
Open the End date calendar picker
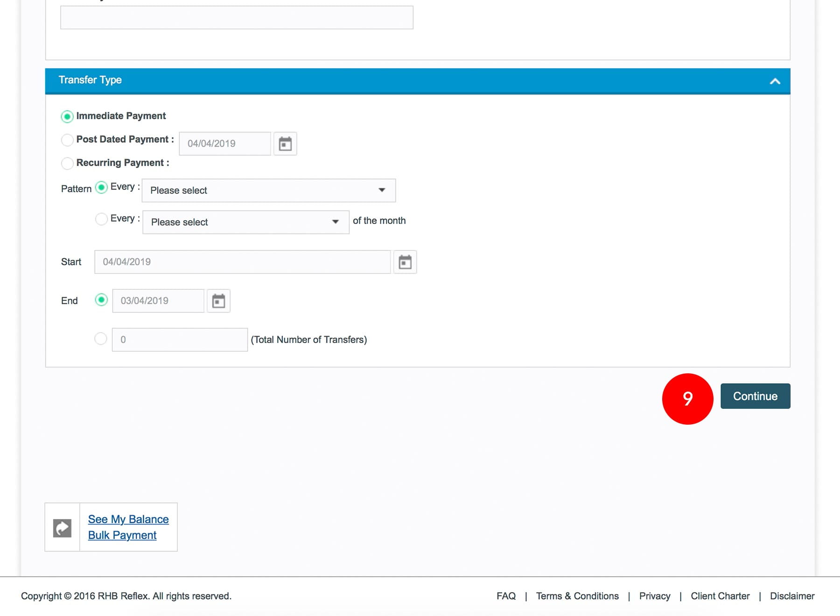218,301
